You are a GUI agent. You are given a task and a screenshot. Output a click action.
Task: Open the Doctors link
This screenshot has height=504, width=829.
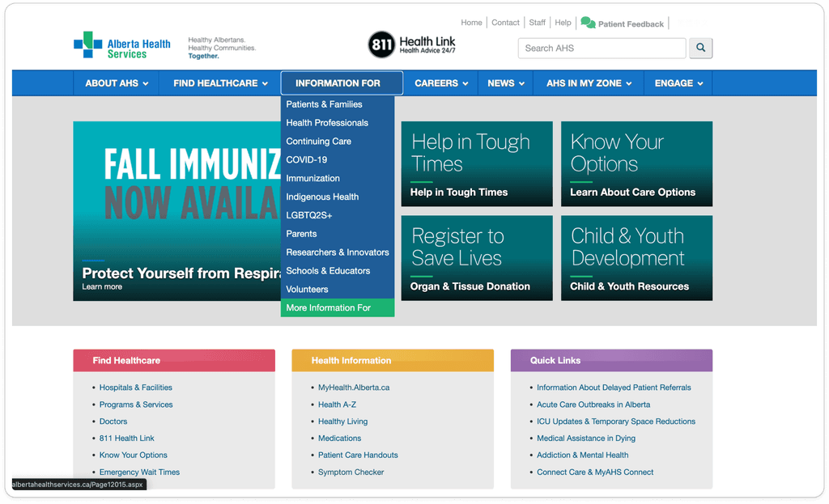pos(113,421)
